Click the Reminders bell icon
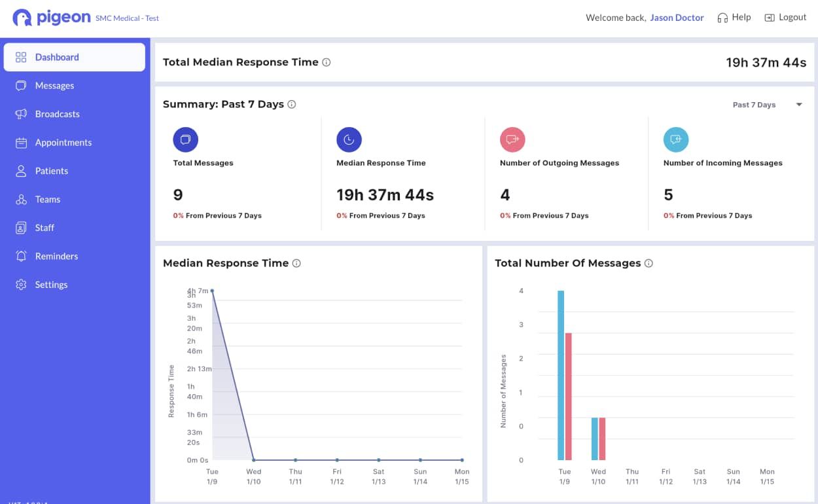The height and width of the screenshot is (504, 818). pos(20,256)
